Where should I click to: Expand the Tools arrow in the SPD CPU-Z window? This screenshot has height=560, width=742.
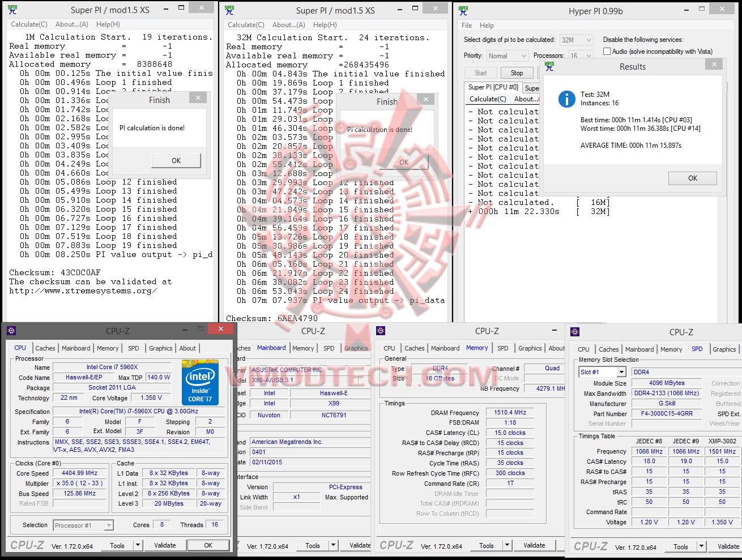tap(701, 546)
